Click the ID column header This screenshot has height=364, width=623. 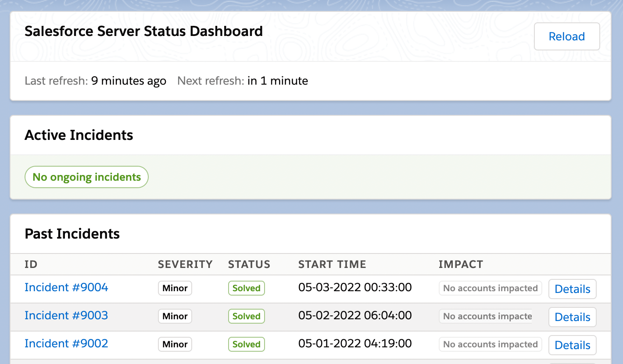31,264
